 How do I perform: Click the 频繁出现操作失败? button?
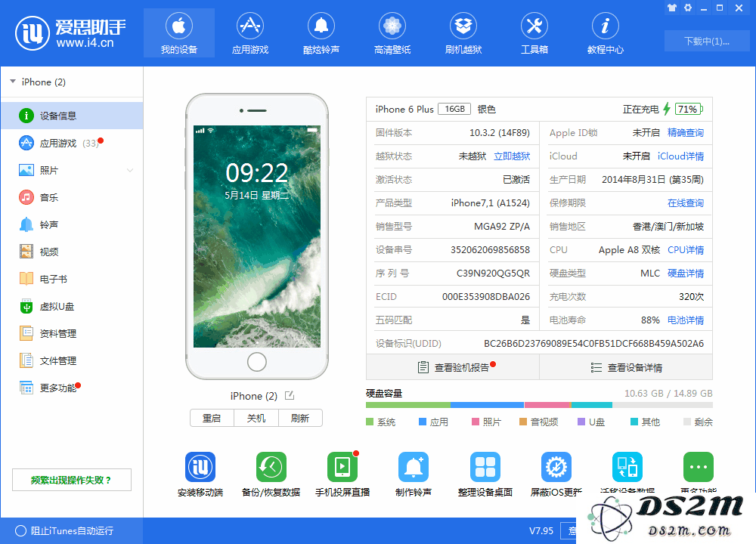pyautogui.click(x=72, y=480)
